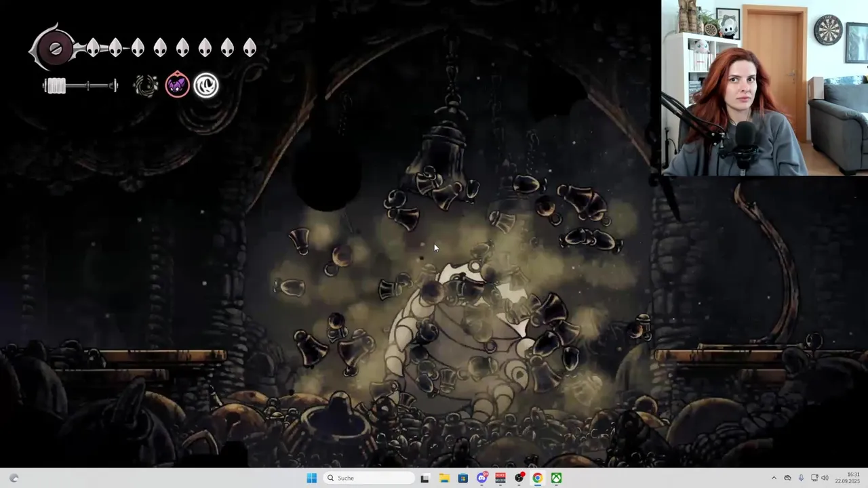Screen dimensions: 868x488
Task: Select the dark swirl tool icon
Action: coord(146,85)
